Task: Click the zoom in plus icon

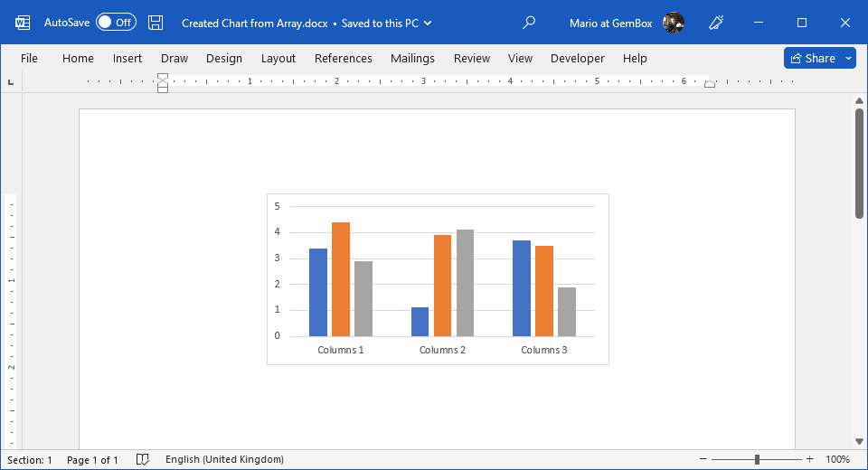Action: click(x=809, y=460)
